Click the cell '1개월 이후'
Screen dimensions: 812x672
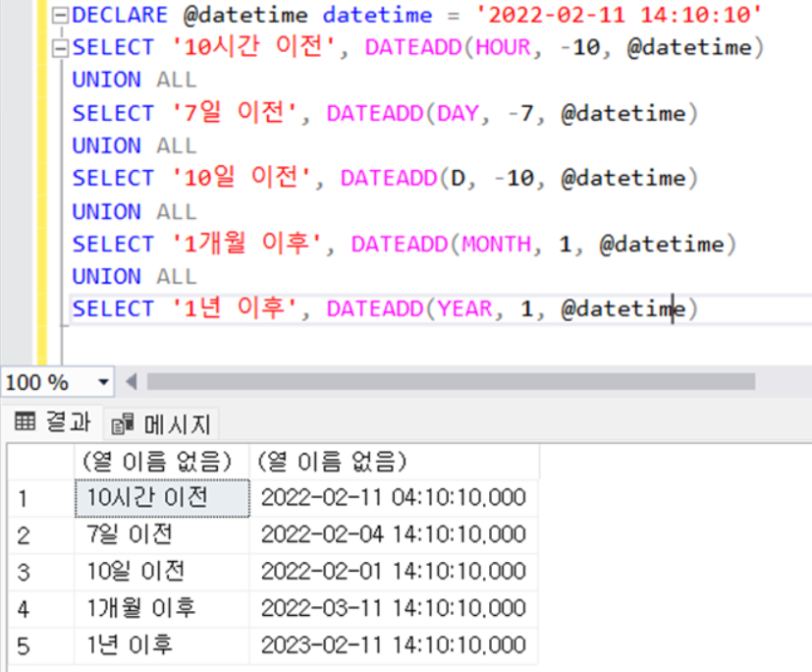pyautogui.click(x=162, y=609)
